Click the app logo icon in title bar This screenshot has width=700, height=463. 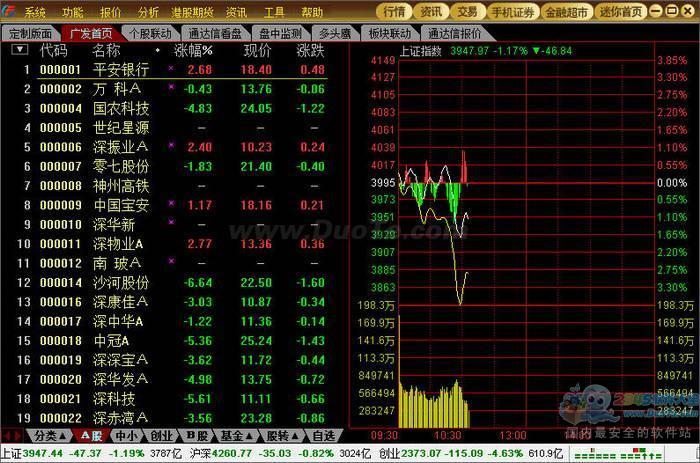click(x=8, y=11)
